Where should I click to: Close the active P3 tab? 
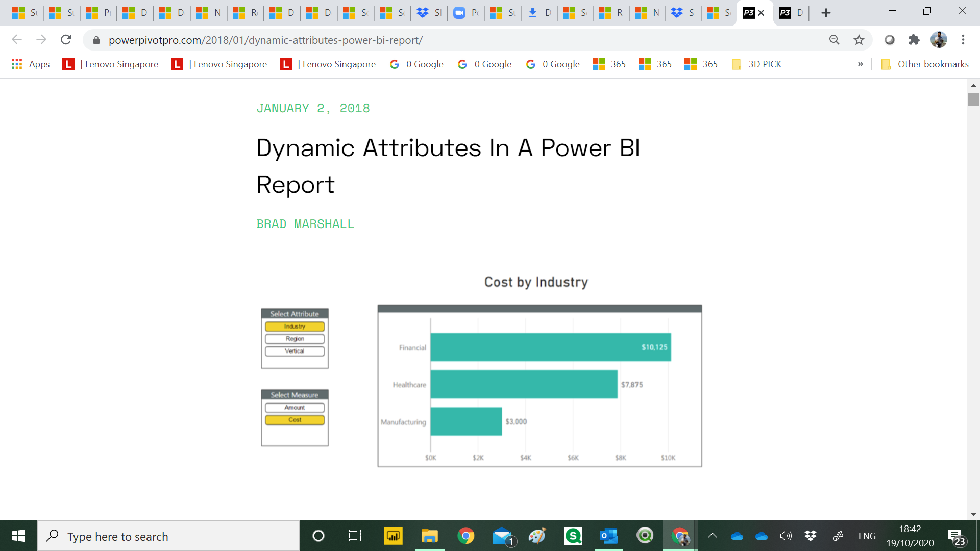click(761, 13)
